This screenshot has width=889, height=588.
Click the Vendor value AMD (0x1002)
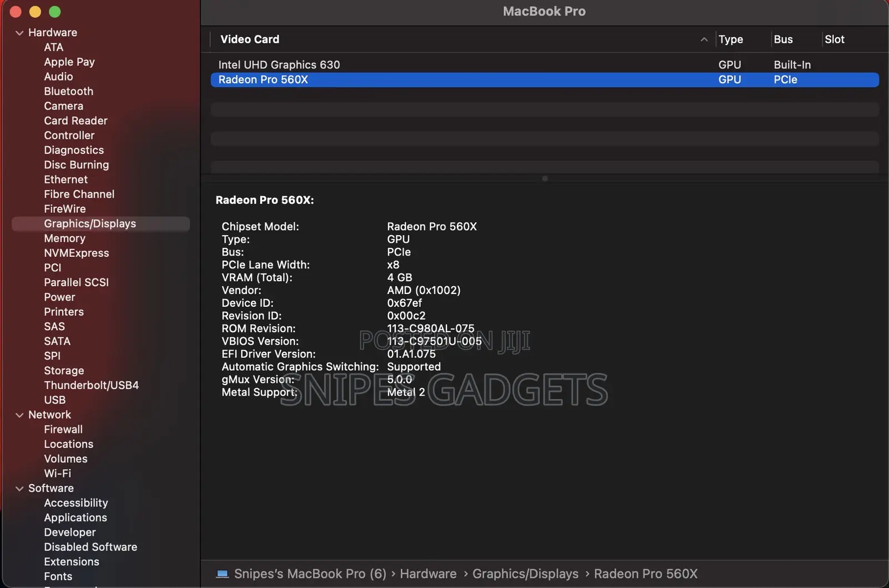pos(424,290)
